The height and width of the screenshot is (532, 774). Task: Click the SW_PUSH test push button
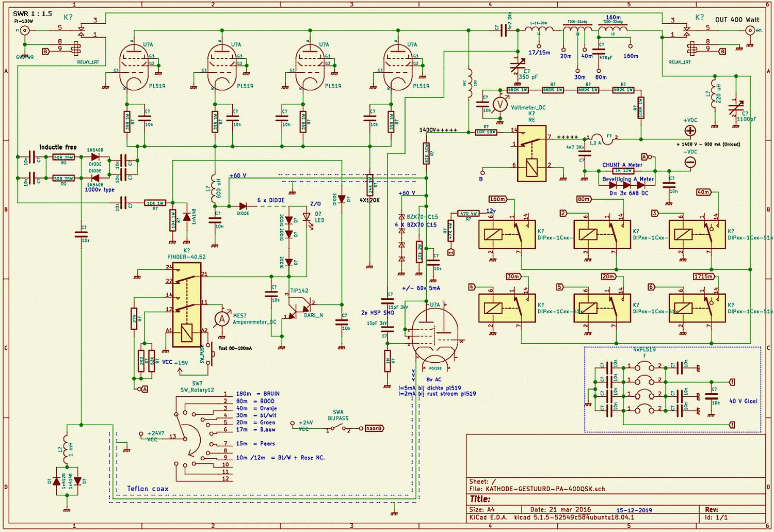click(209, 353)
